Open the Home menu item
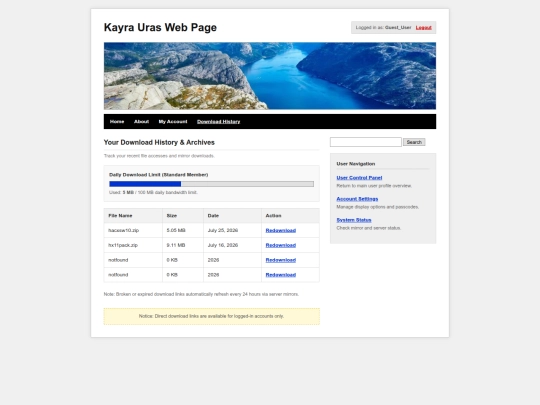The image size is (540, 405). 117,122
